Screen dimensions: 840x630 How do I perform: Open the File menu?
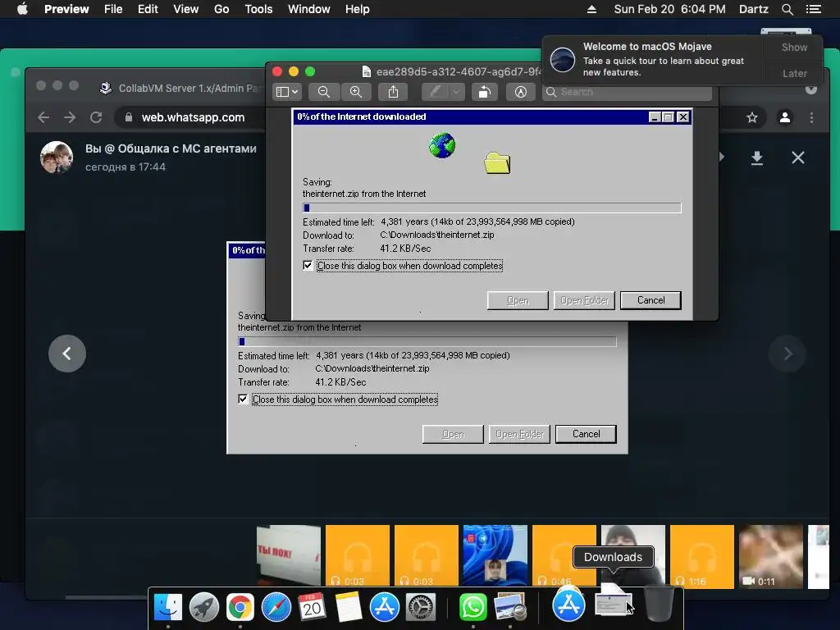click(113, 9)
